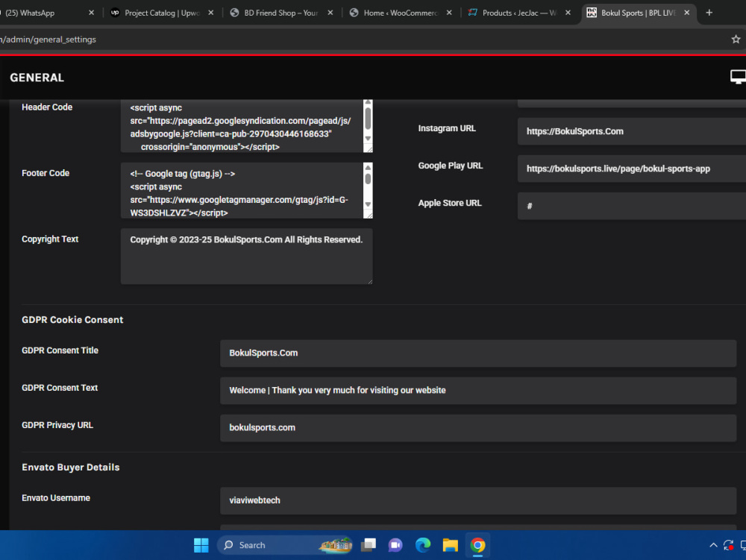Screen dimensions: 746x560
Task: Click the bookmark star icon in address bar
Action: 736,40
